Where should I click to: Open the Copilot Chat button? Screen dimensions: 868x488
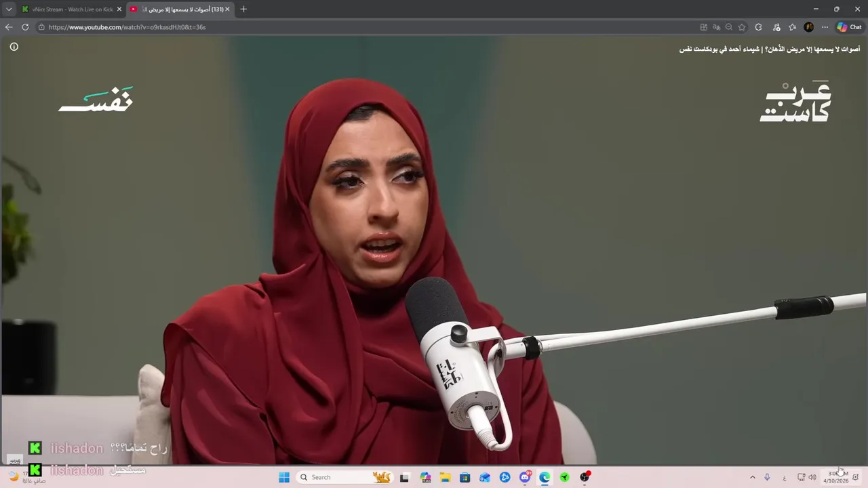point(849,27)
